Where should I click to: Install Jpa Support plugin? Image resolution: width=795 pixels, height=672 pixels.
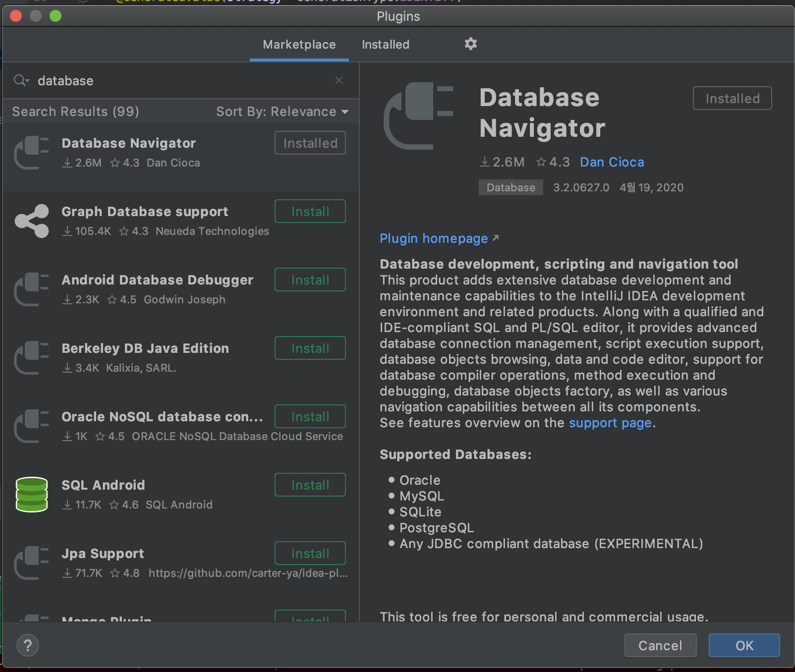pos(310,554)
